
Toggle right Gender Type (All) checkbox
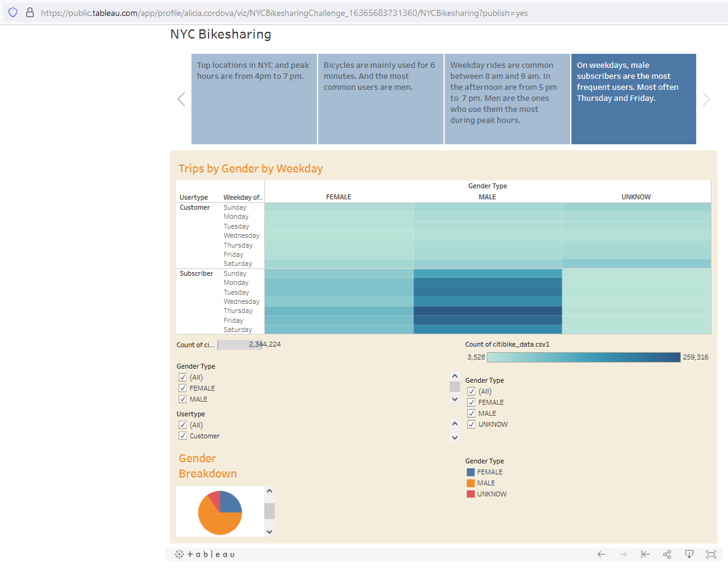tap(471, 391)
